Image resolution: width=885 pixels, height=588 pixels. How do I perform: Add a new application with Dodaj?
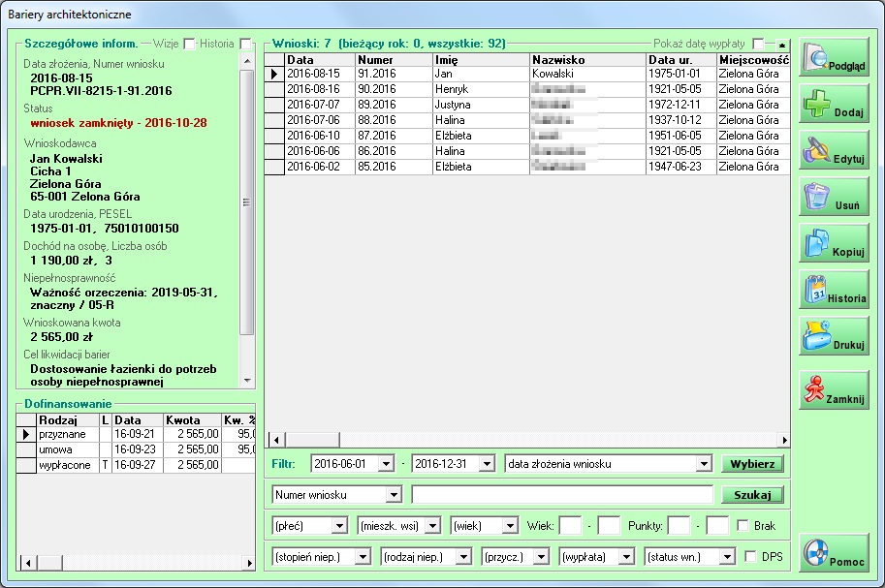tap(834, 105)
